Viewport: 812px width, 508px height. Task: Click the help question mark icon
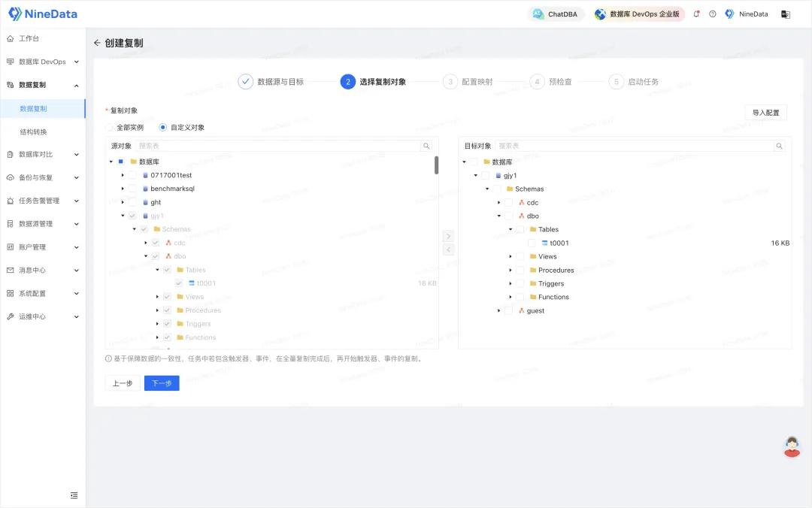click(713, 14)
